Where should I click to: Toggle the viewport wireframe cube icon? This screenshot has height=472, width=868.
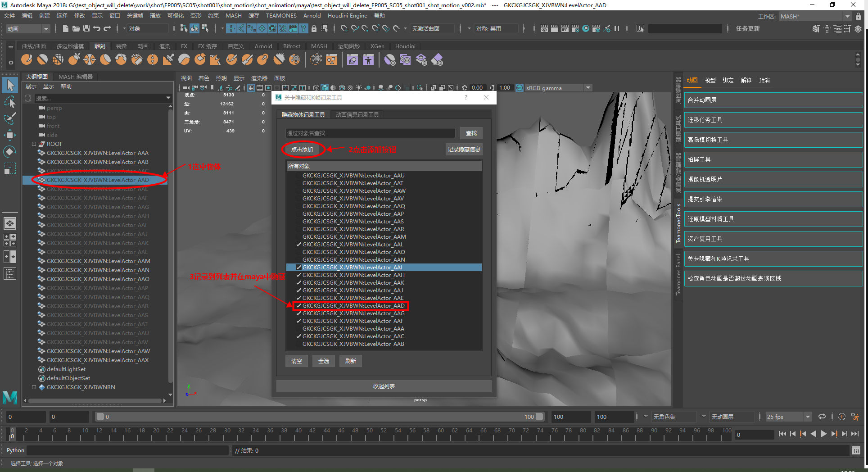coord(316,88)
